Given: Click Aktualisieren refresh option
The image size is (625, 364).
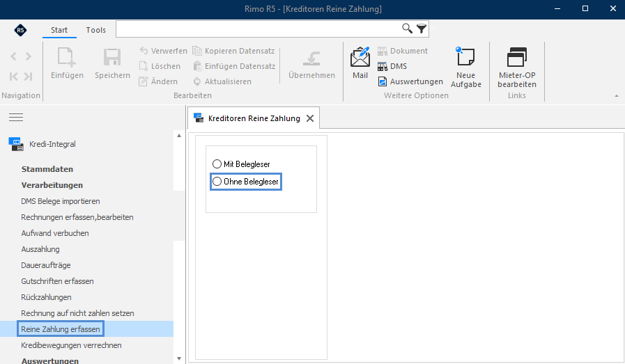Looking at the screenshot, I should 222,81.
